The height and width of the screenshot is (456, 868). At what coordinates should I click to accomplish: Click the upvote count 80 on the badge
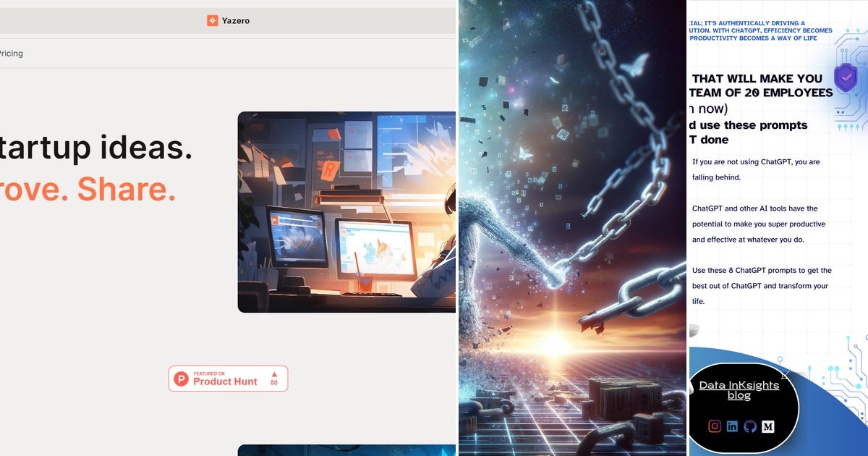tap(274, 382)
